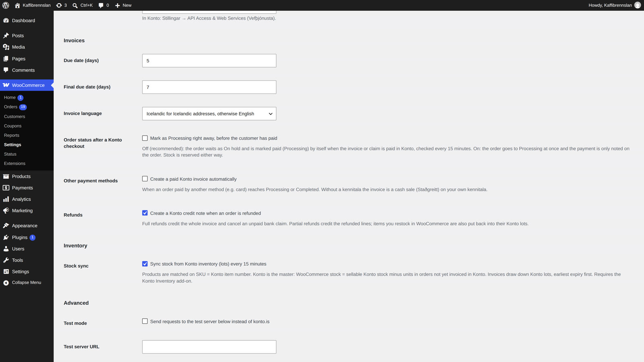This screenshot has height=362, width=644.
Task: Open WooCommerce Home submenu link
Action: point(10,97)
